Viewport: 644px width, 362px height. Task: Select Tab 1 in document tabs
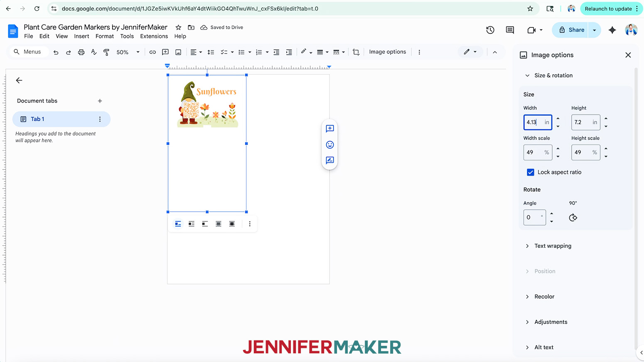[61, 119]
